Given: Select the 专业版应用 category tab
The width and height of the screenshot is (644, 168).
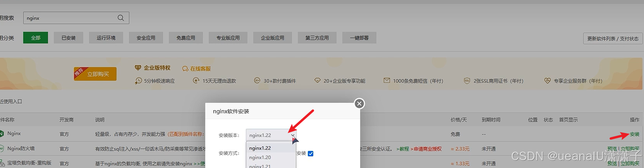Looking at the screenshot, I should 228,38.
